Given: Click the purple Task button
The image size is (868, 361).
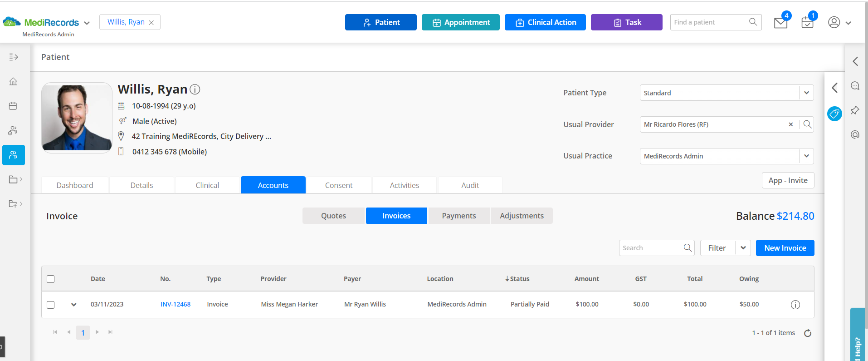Looking at the screenshot, I should click(627, 22).
